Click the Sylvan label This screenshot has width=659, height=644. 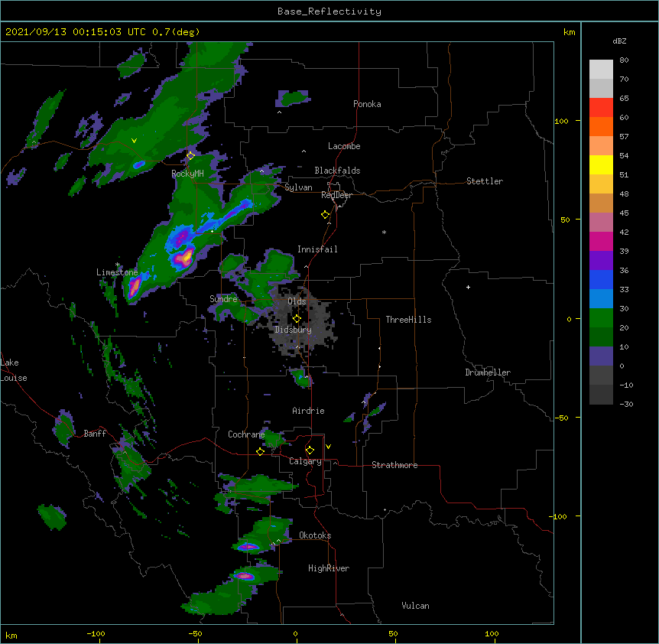298,187
